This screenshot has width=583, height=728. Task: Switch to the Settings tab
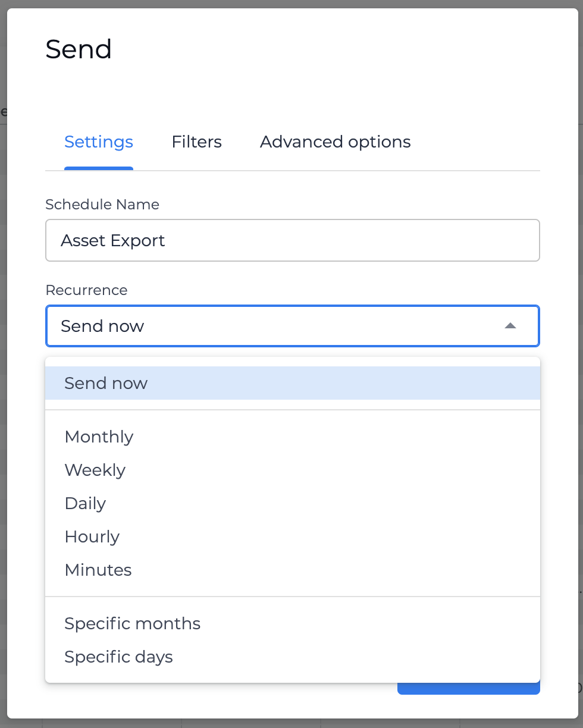(x=99, y=142)
